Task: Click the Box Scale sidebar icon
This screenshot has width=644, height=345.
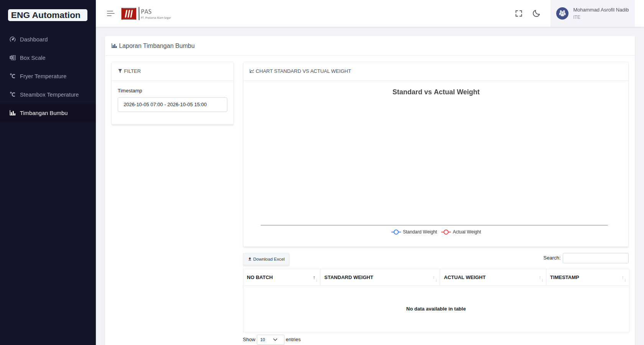Action: pyautogui.click(x=13, y=58)
